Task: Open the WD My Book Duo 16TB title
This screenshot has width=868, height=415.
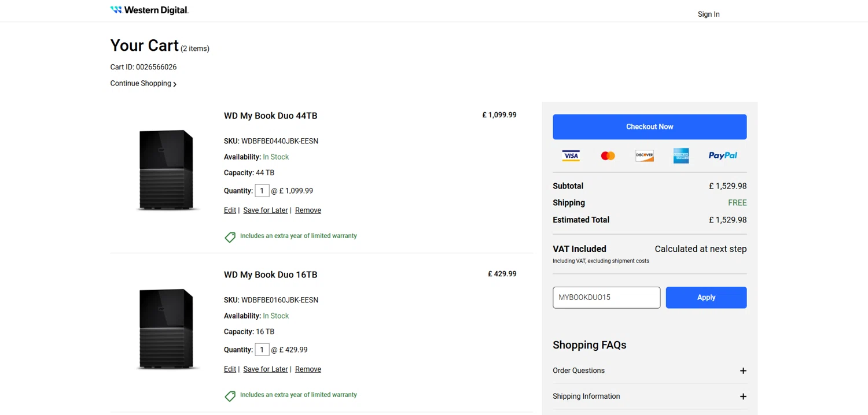Action: pyautogui.click(x=270, y=275)
